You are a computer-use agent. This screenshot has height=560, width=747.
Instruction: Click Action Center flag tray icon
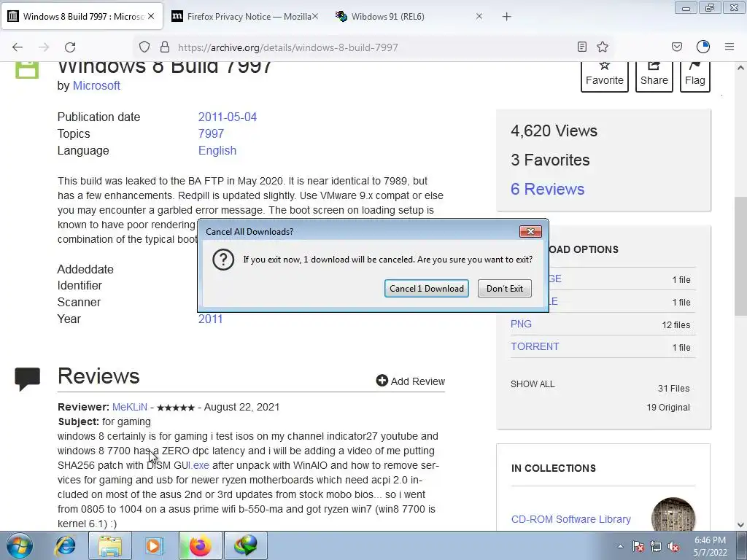click(x=638, y=546)
